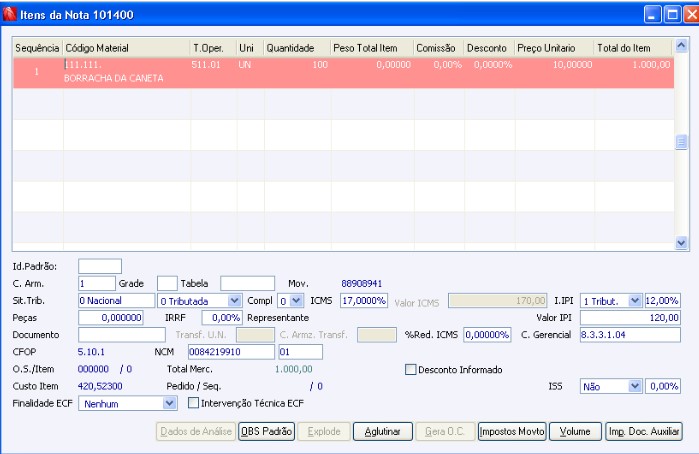Click the OBS Padrão button
Screen dimensions: 699x454
tap(267, 431)
